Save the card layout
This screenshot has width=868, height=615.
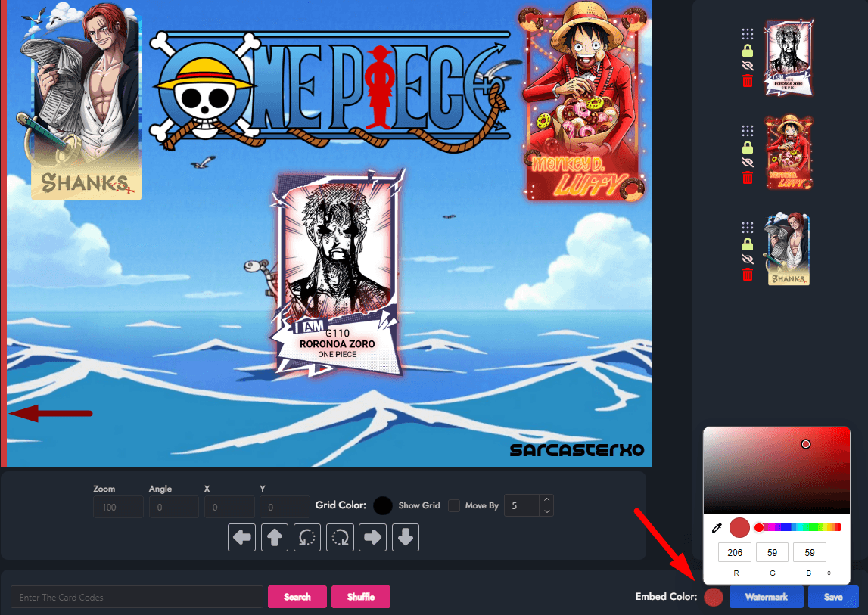point(833,597)
